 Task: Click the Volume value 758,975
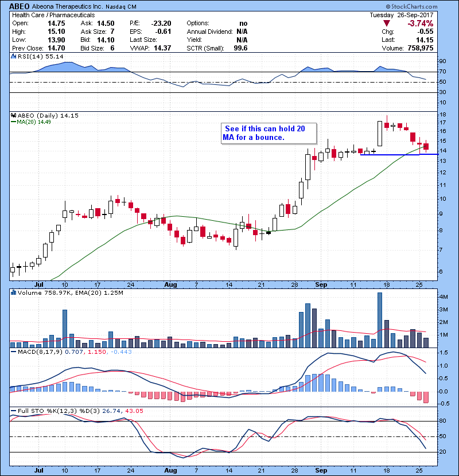421,48
